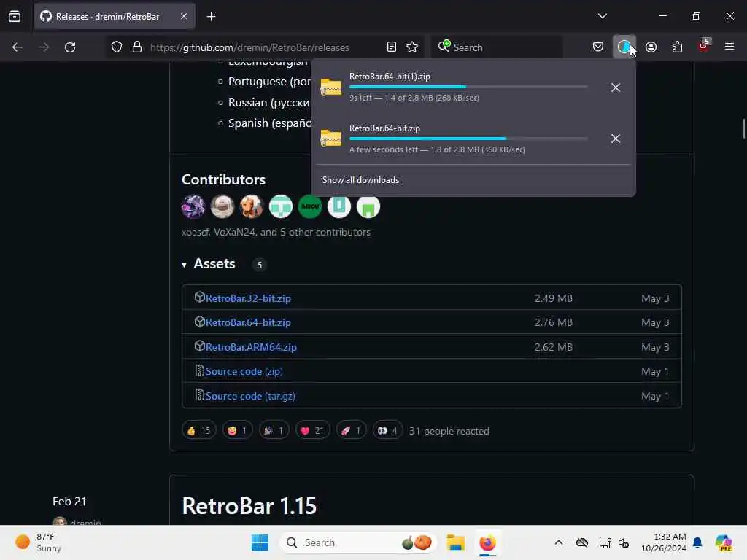This screenshot has width=747, height=560.
Task: Click progress bar of RetroBar.64-bit.zip
Action: (x=468, y=139)
